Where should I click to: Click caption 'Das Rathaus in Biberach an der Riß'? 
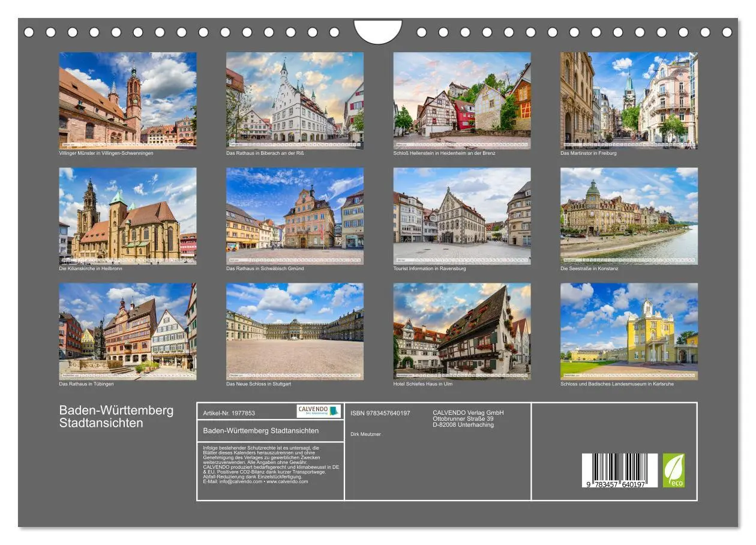265,153
